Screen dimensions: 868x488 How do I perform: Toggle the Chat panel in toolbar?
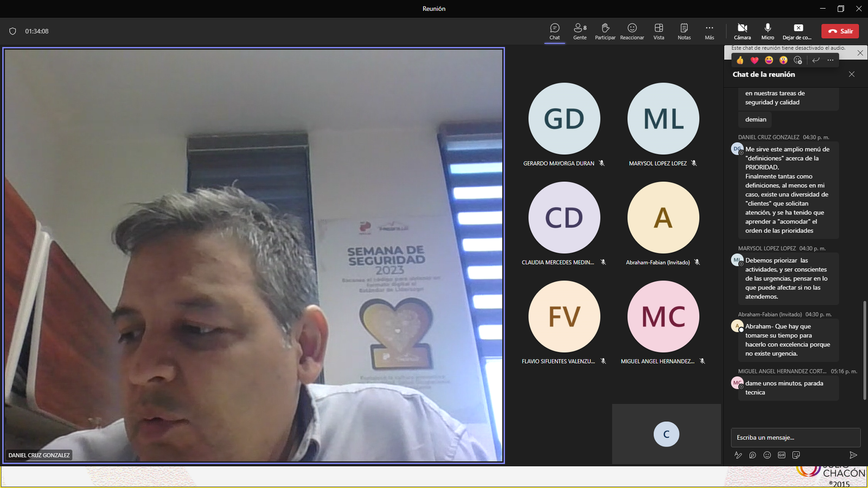(x=554, y=31)
